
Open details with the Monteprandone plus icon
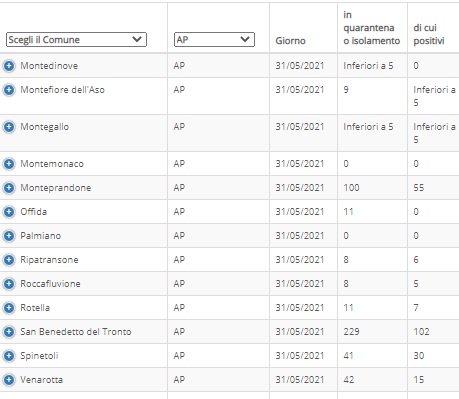click(x=9, y=188)
